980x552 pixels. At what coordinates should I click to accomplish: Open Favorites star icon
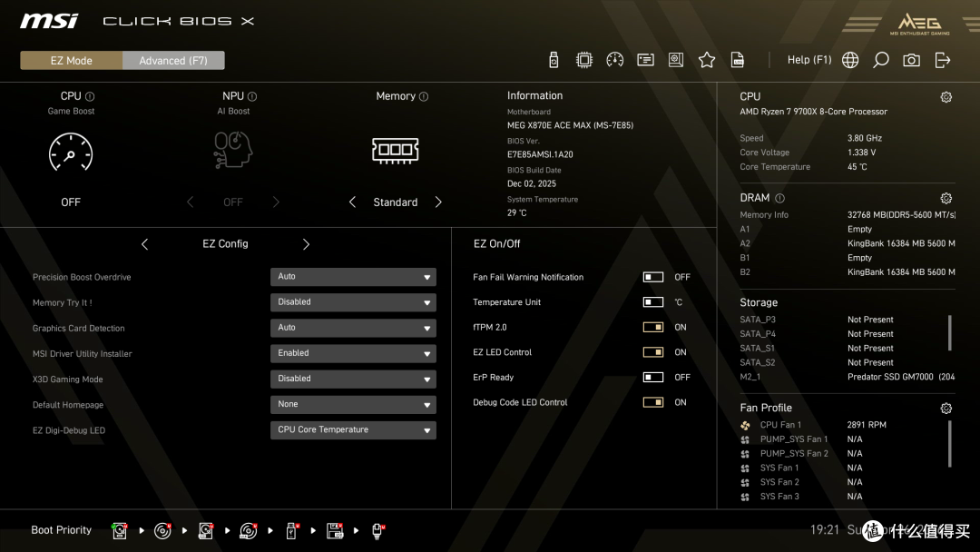(x=707, y=60)
